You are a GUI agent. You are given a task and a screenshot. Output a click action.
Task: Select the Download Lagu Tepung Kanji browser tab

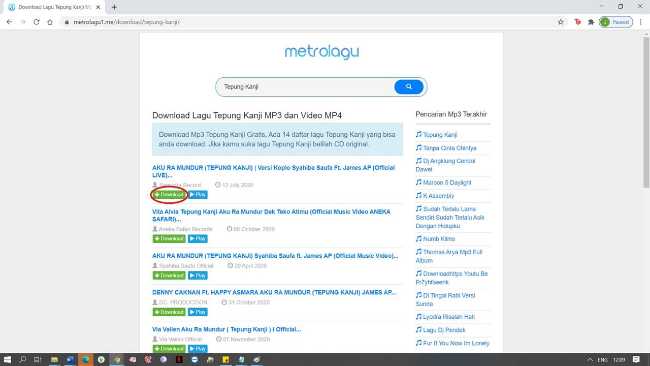[54, 7]
